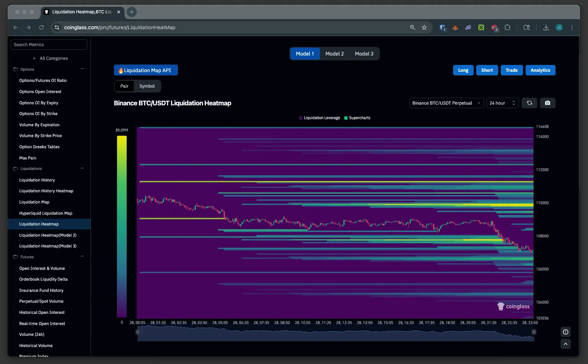Toggle the Liquidation Leverage legend item

pyautogui.click(x=319, y=118)
